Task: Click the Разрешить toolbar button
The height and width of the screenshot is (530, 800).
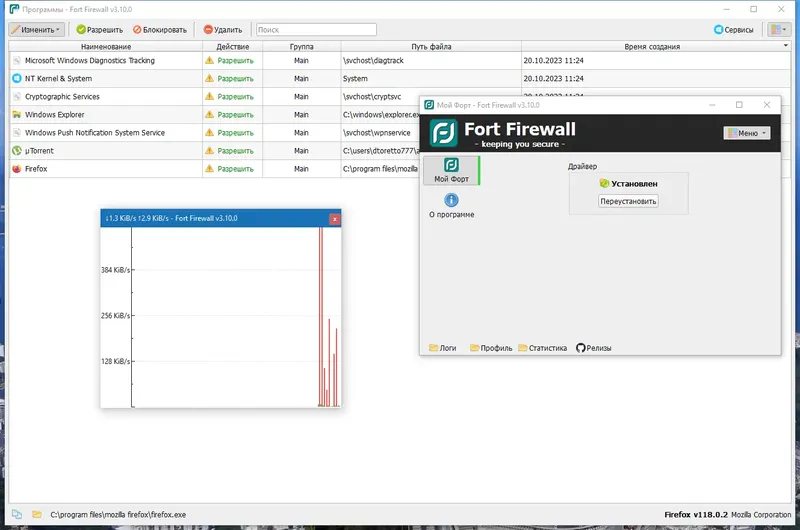Action: coord(99,30)
